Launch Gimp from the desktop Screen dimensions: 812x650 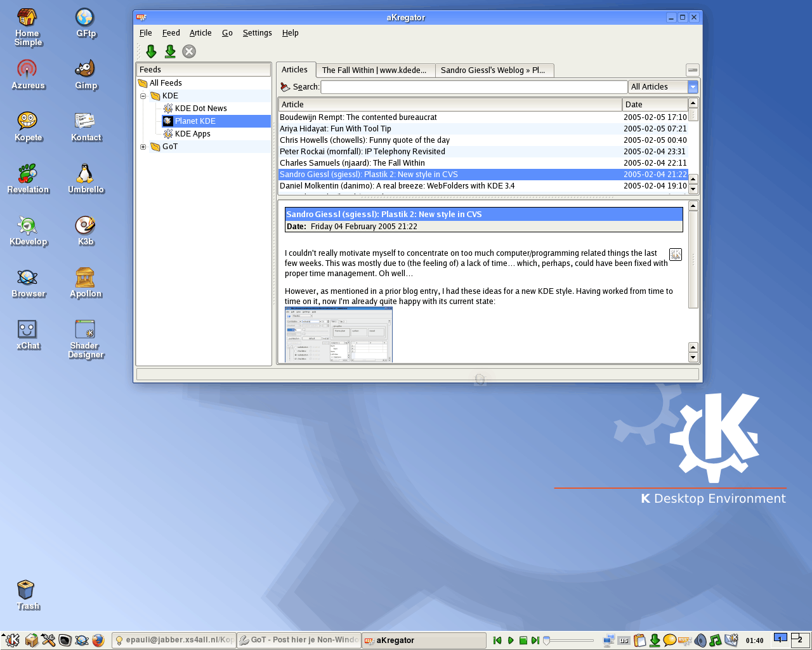tap(86, 75)
